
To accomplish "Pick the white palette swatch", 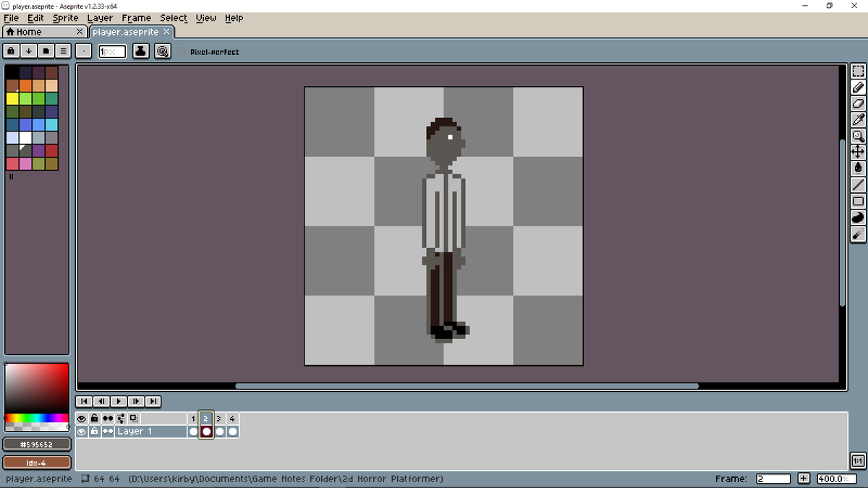I will point(25,137).
